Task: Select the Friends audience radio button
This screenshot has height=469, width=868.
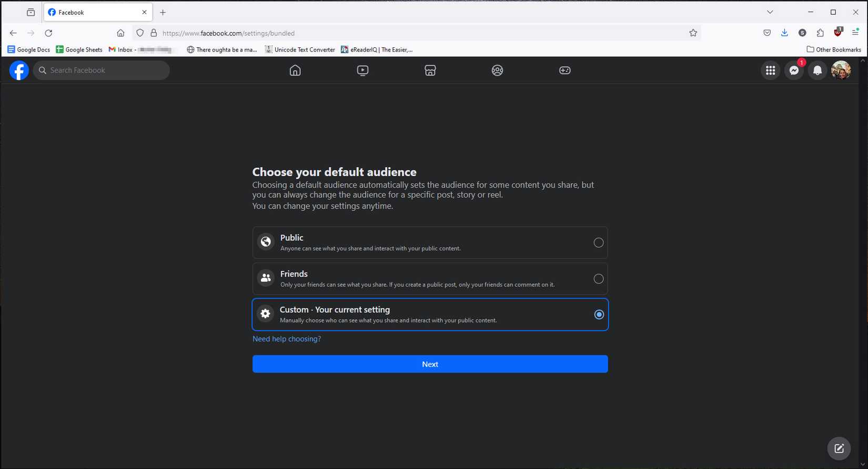Action: tap(598, 279)
